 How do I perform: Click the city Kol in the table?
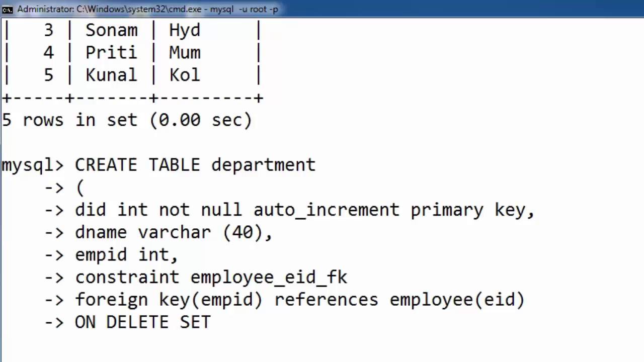pyautogui.click(x=185, y=75)
